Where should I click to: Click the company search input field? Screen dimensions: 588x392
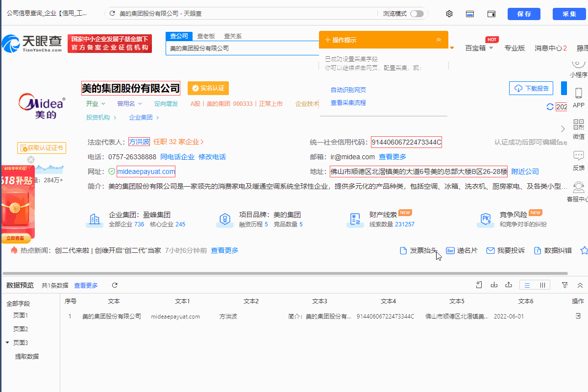242,49
